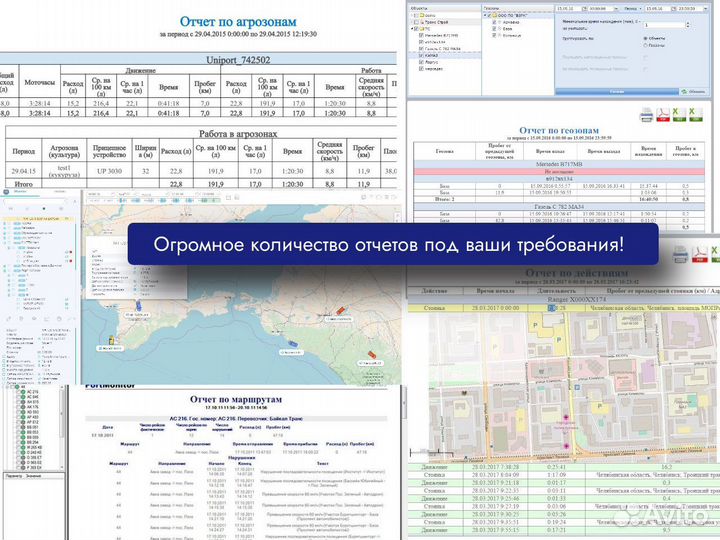The image size is (720, 540).
Task: Click Газель С 782 МА34 group row in report
Action: (559, 207)
